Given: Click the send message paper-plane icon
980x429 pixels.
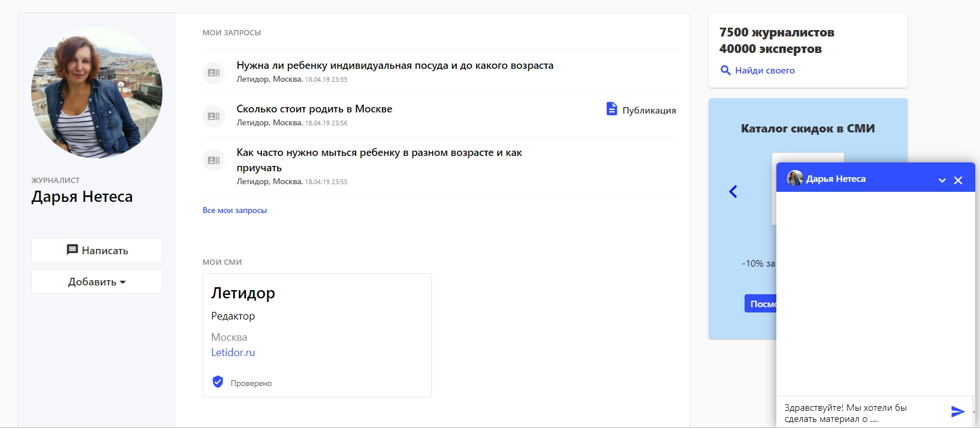Looking at the screenshot, I should [958, 412].
